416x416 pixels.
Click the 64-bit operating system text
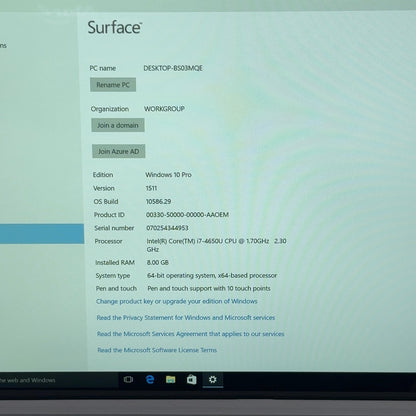(212, 276)
